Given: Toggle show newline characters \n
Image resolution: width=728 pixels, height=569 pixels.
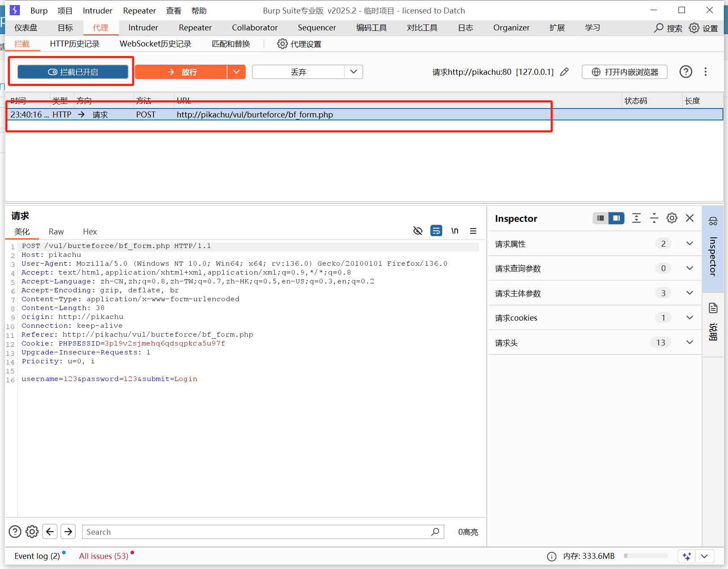Looking at the screenshot, I should [x=455, y=231].
